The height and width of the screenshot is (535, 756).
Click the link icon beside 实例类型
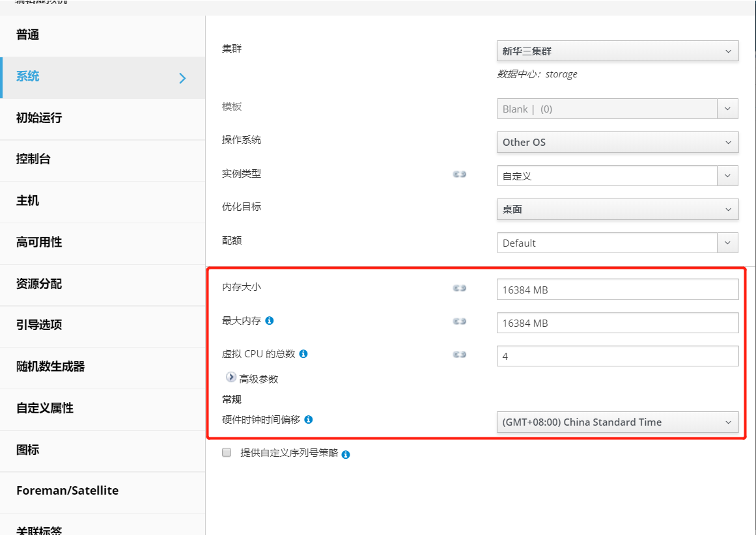click(x=460, y=174)
